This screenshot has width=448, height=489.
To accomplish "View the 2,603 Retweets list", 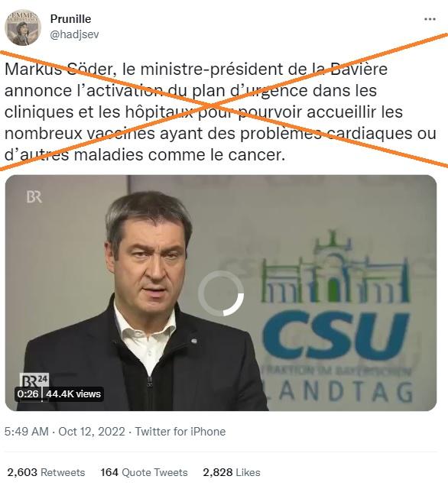I will point(46,472).
